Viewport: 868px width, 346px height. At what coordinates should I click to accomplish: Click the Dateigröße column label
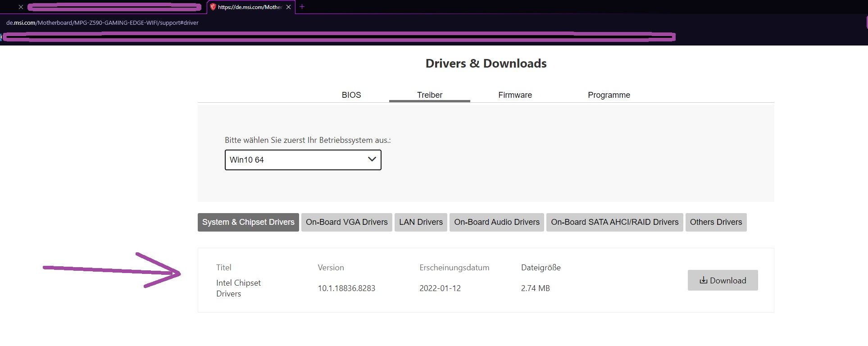point(541,268)
